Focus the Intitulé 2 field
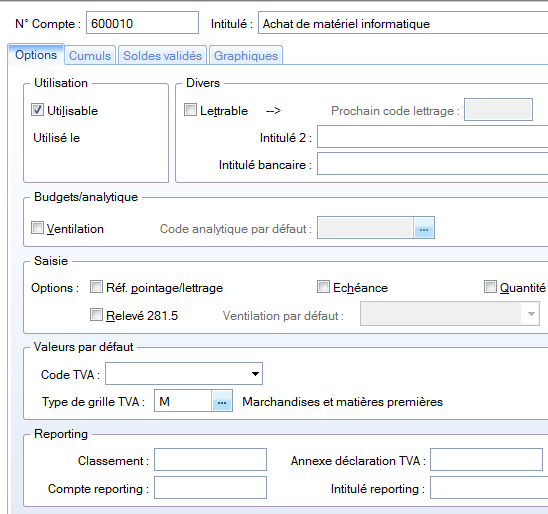The image size is (548, 514). pyautogui.click(x=433, y=137)
